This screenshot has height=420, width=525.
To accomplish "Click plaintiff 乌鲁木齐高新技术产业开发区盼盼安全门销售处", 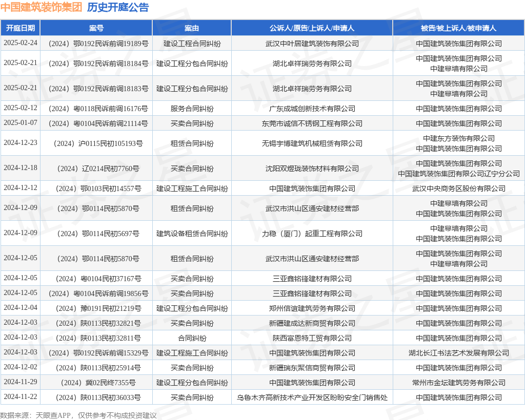I will (x=312, y=397).
